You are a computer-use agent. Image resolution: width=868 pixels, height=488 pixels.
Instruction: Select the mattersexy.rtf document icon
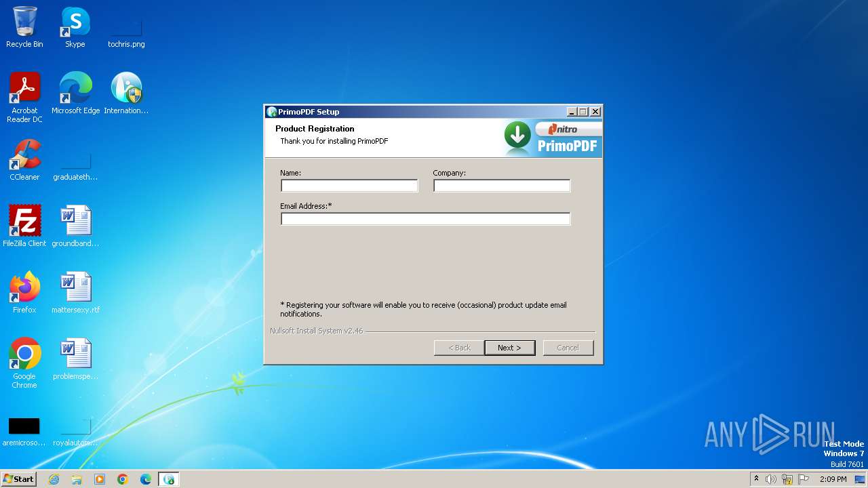pyautogui.click(x=75, y=293)
